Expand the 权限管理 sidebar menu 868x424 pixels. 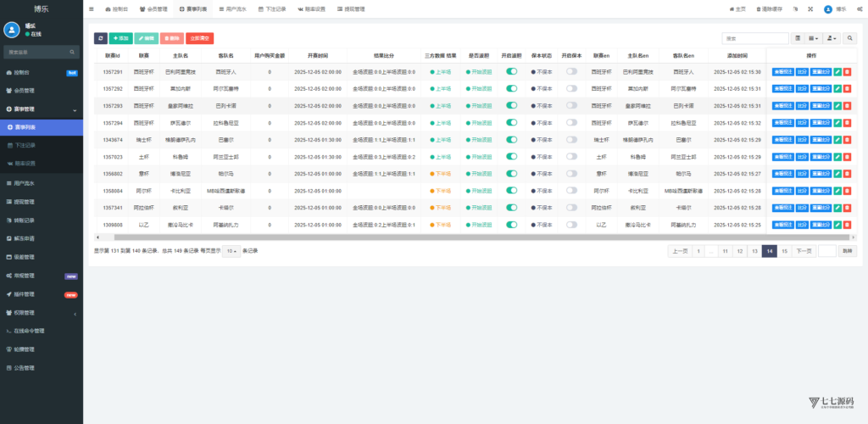click(42, 313)
